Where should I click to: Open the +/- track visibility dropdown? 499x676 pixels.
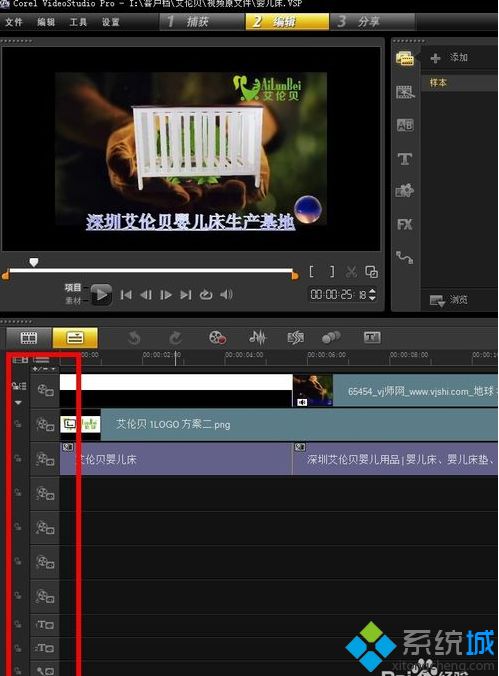44,369
